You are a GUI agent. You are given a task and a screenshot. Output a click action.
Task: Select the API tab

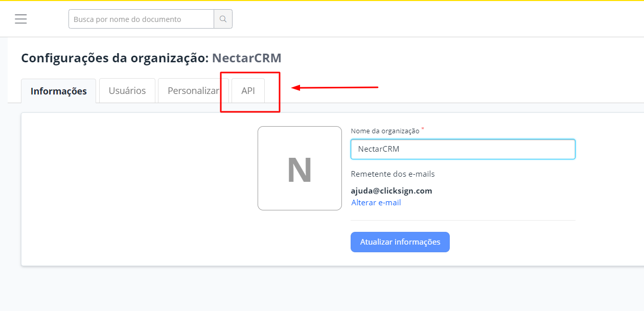click(x=248, y=91)
